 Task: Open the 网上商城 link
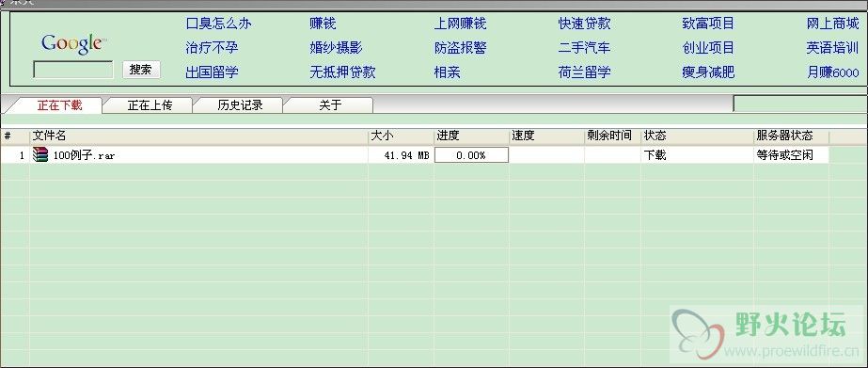pyautogui.click(x=832, y=24)
